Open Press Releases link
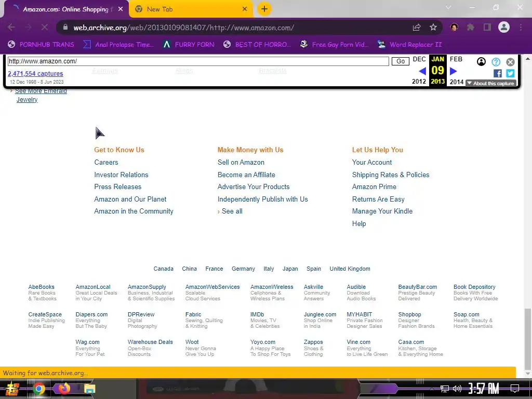Viewport: 532px width, 399px height. [118, 187]
